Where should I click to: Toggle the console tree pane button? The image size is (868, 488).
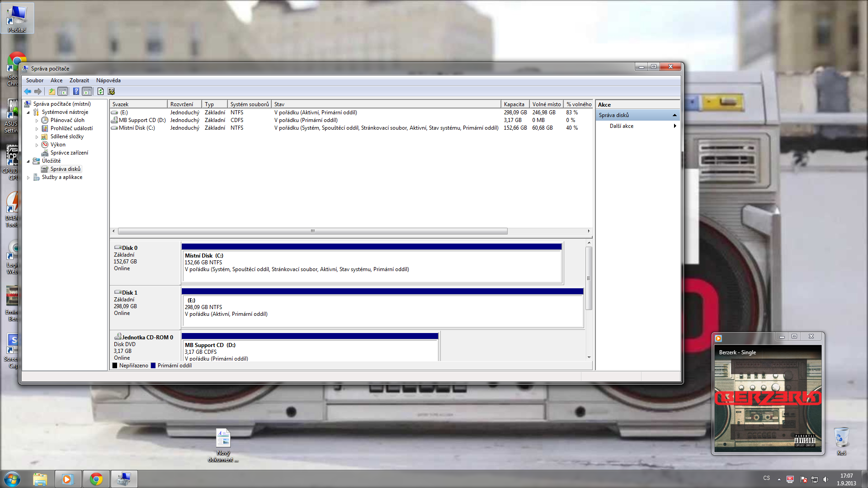pyautogui.click(x=63, y=92)
